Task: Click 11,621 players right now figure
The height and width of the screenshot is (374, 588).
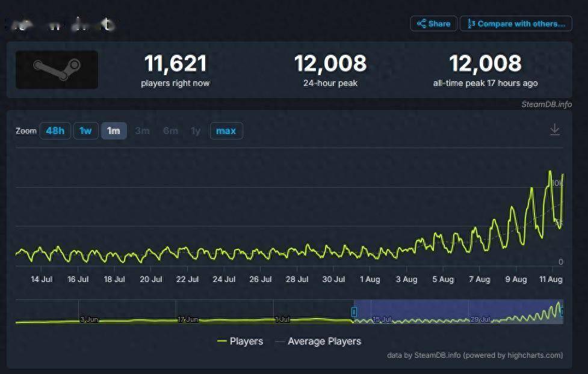Action: click(x=176, y=63)
